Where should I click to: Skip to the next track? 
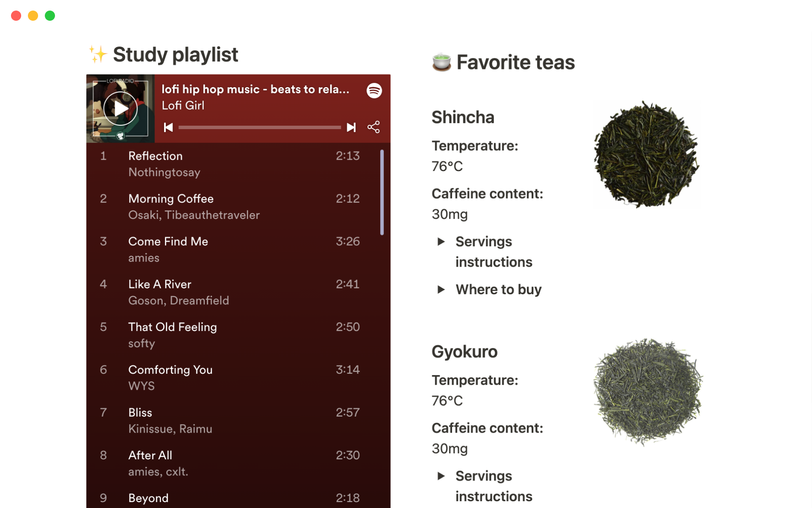(x=351, y=127)
